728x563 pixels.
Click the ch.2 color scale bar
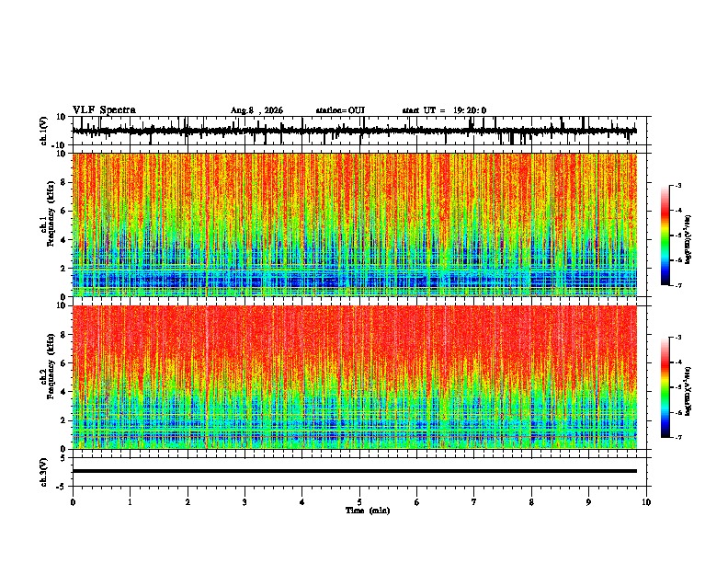[665, 387]
